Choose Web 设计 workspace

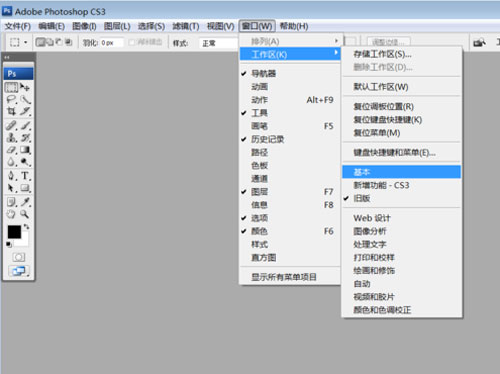402,218
